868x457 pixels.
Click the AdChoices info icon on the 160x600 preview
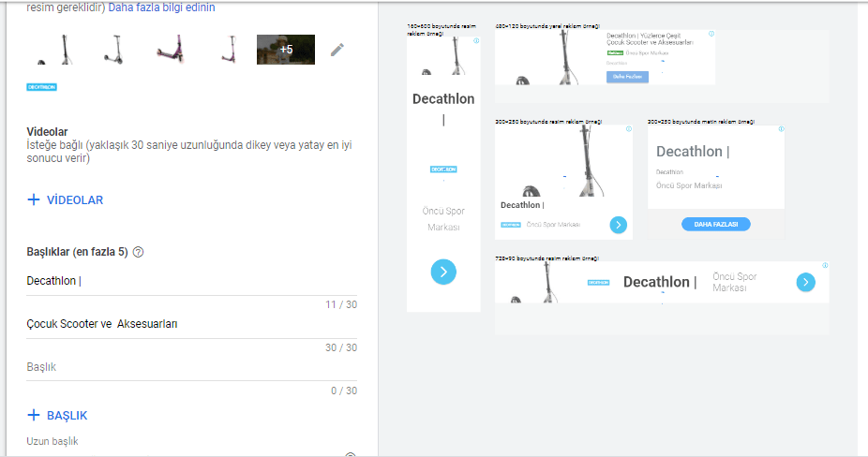(476, 41)
